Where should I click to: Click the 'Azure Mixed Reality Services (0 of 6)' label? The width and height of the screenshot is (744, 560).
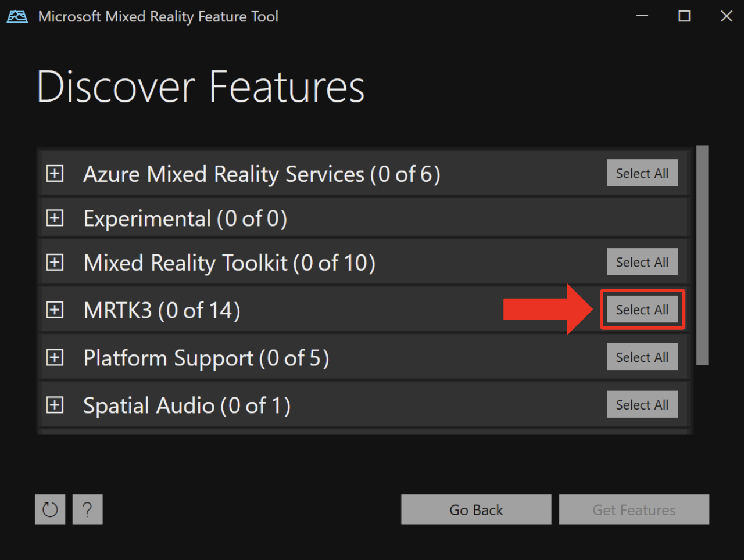(x=262, y=174)
